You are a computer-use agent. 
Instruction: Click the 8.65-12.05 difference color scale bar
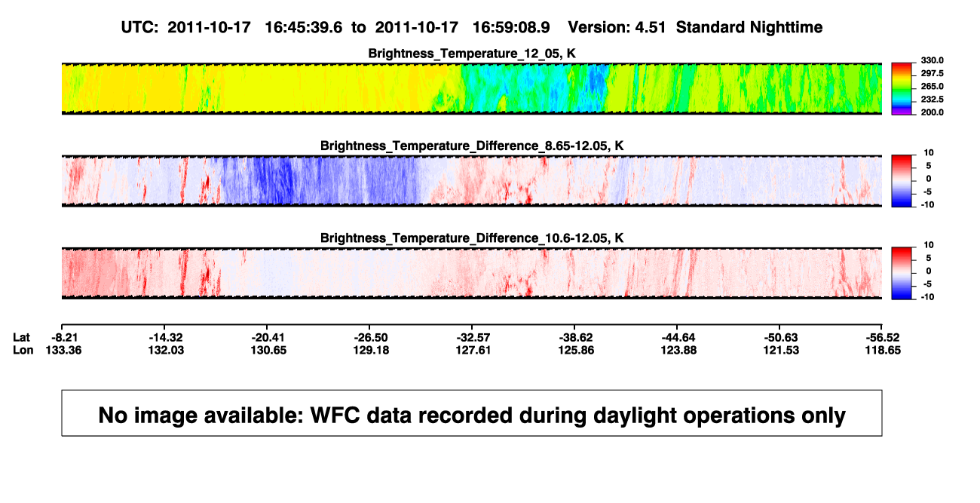(902, 180)
